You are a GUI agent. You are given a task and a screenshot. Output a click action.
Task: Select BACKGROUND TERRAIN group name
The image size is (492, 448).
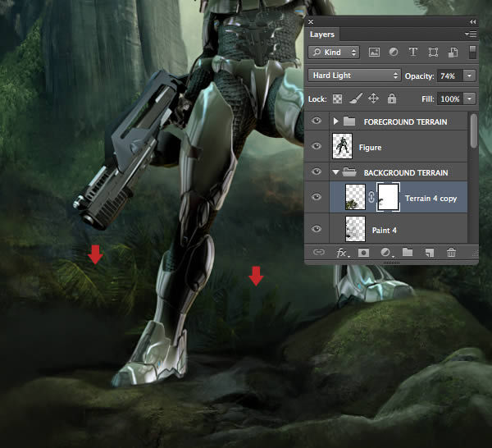click(406, 172)
